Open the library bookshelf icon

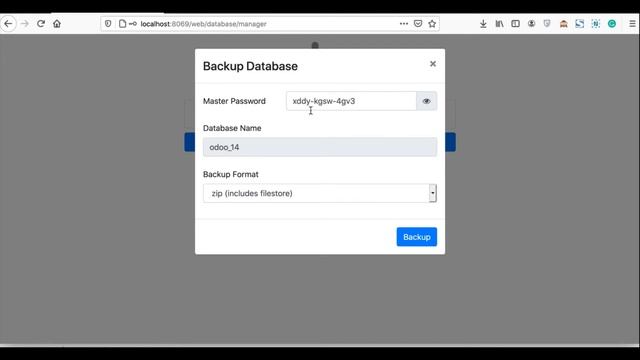pos(499,24)
